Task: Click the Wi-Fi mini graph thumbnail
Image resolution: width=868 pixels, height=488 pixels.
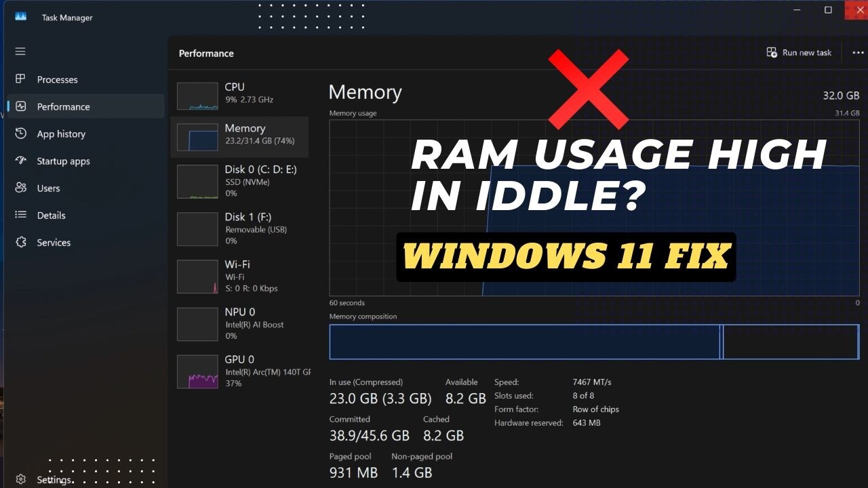Action: (x=197, y=276)
